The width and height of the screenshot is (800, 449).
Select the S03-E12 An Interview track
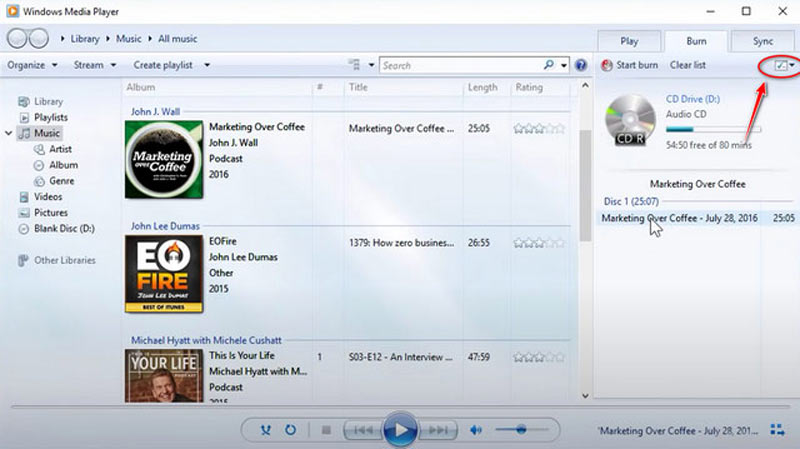pyautogui.click(x=401, y=357)
